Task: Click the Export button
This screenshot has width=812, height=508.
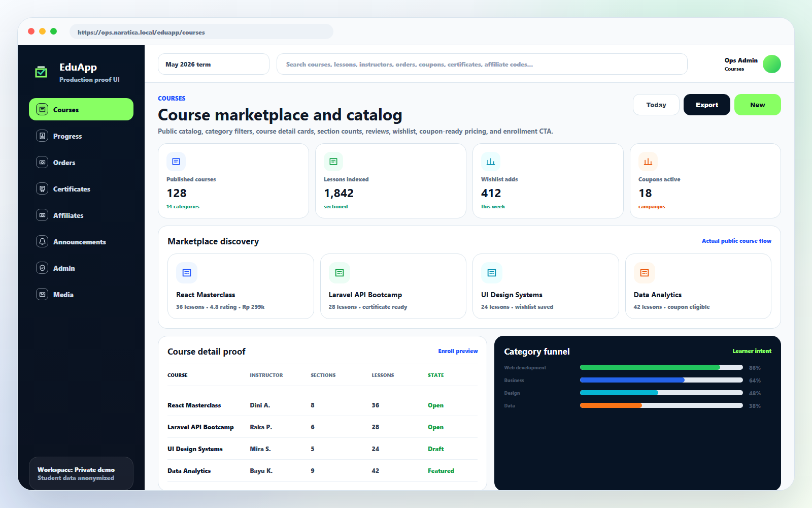Action: coord(707,105)
